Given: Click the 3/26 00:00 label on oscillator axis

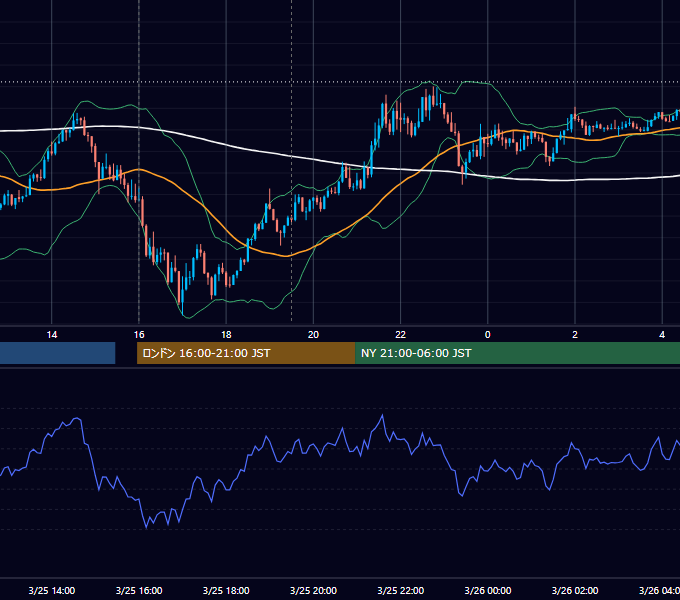Looking at the screenshot, I should coord(487,590).
